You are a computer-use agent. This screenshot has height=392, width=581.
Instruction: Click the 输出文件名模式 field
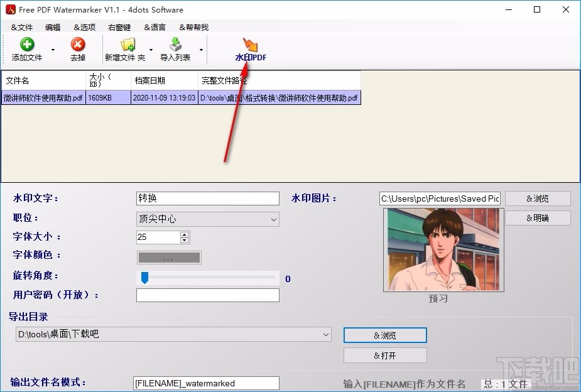(x=206, y=383)
